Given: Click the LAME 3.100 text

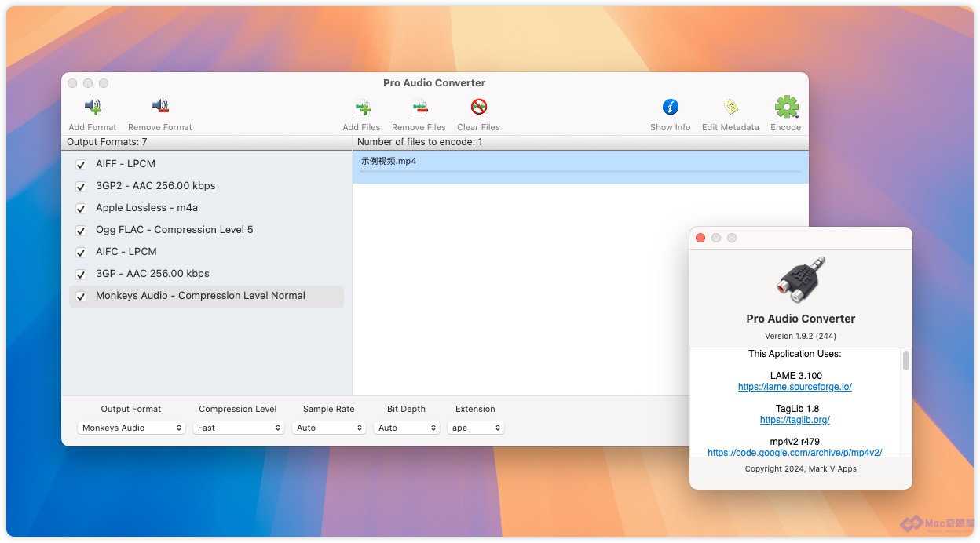Looking at the screenshot, I should tap(795, 376).
